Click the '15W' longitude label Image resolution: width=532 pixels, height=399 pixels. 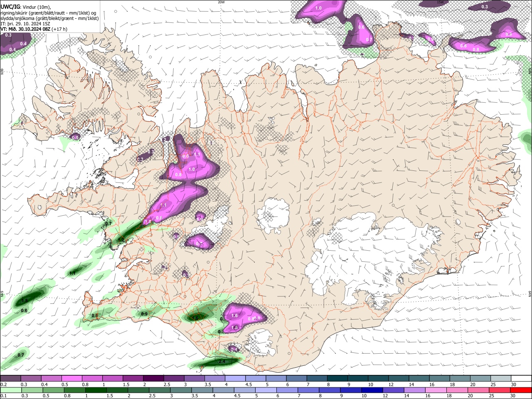click(x=440, y=2)
